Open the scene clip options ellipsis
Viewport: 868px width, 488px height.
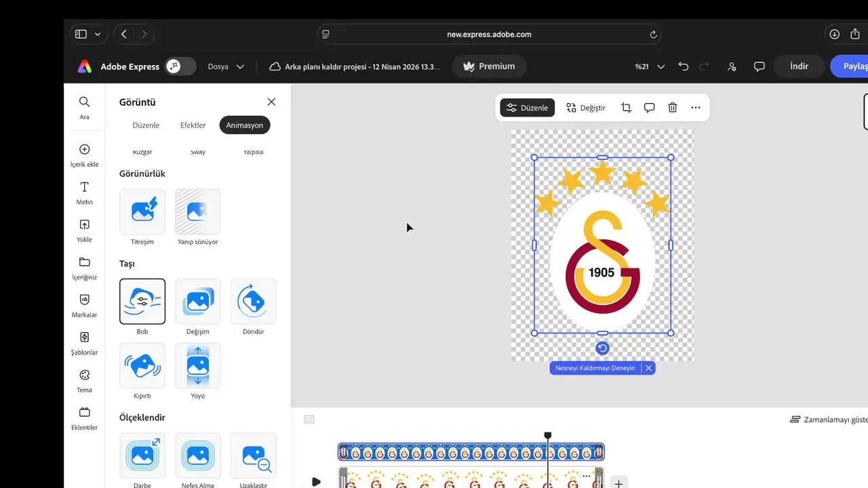[587, 476]
